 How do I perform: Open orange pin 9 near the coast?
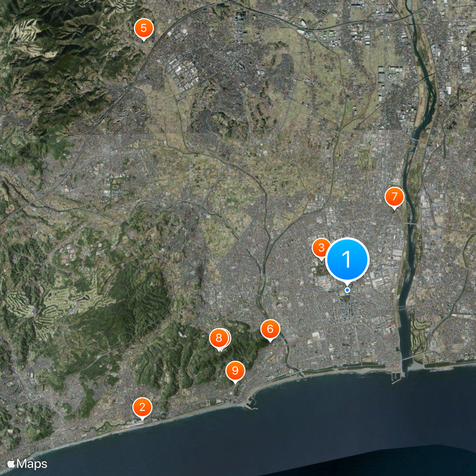click(235, 371)
